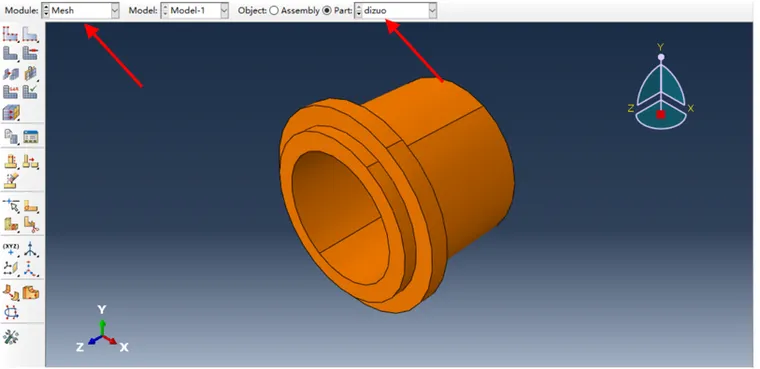This screenshot has width=760, height=369.
Task: Select the Partition Cell tool
Action: 10,180
